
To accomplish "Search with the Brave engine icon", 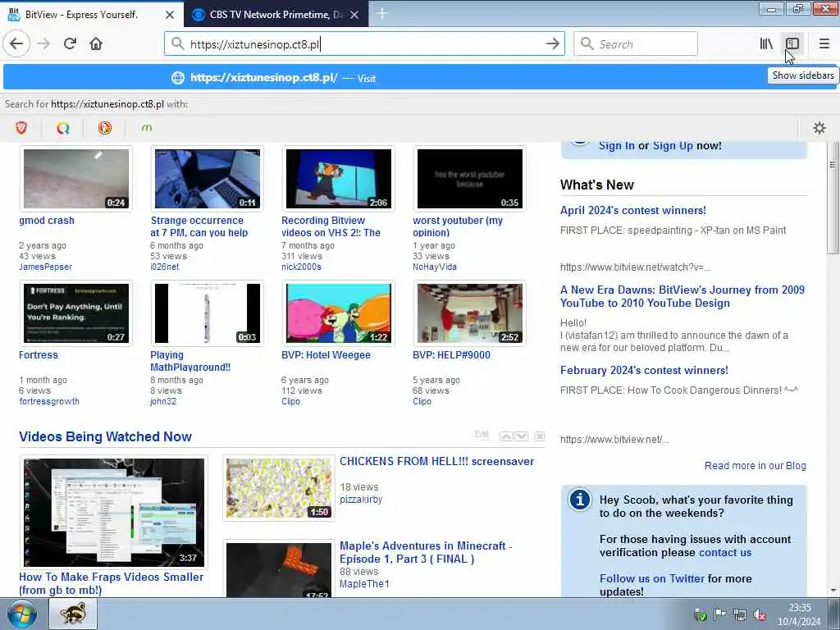I will click(x=21, y=127).
